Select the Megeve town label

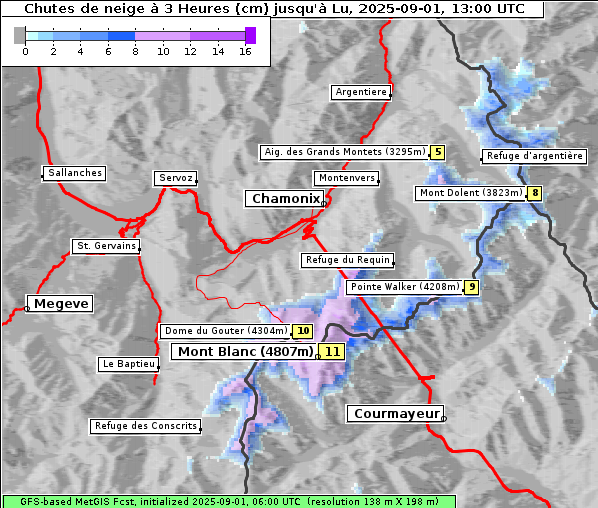coord(60,304)
